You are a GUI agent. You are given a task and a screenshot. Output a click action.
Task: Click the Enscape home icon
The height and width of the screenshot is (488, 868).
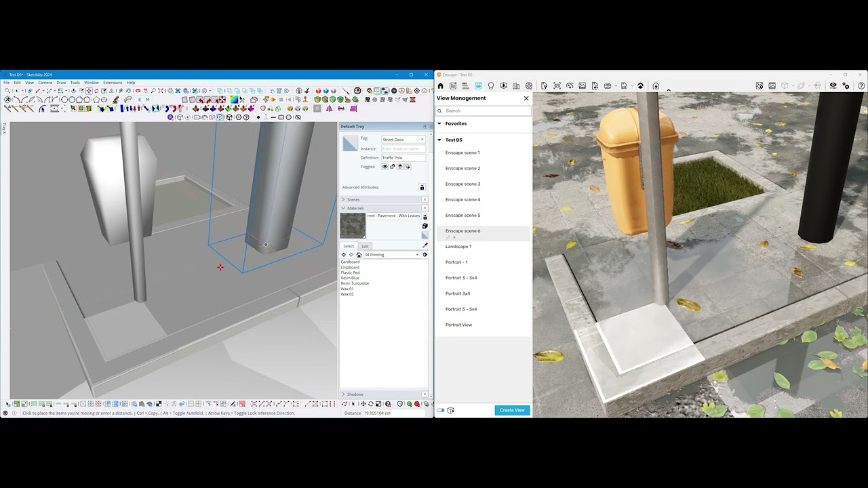[440, 86]
